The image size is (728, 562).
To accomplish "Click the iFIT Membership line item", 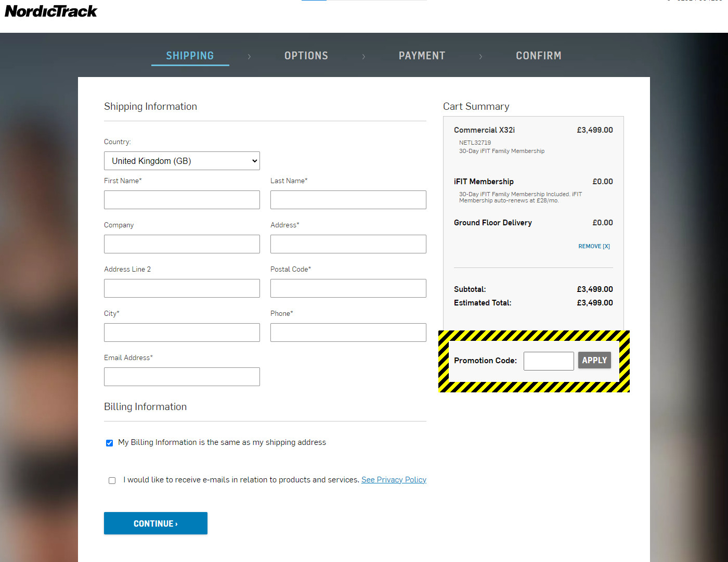I will pos(484,182).
